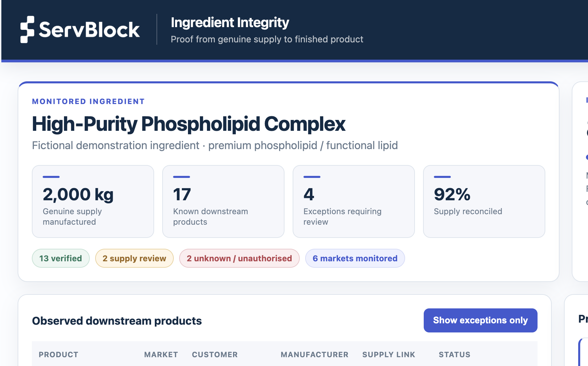Viewport: 588px width, 366px height.
Task: Open the 2,000 kg genuine supply card
Action: pos(93,201)
